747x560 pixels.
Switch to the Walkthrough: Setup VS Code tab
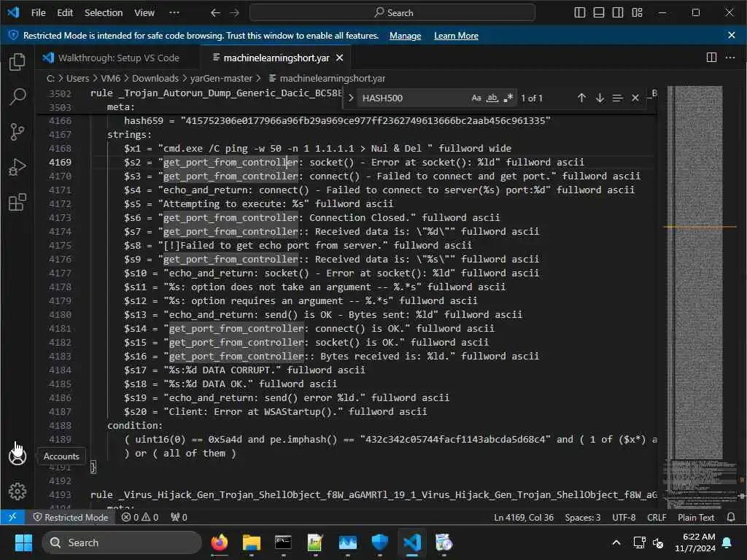coord(118,58)
